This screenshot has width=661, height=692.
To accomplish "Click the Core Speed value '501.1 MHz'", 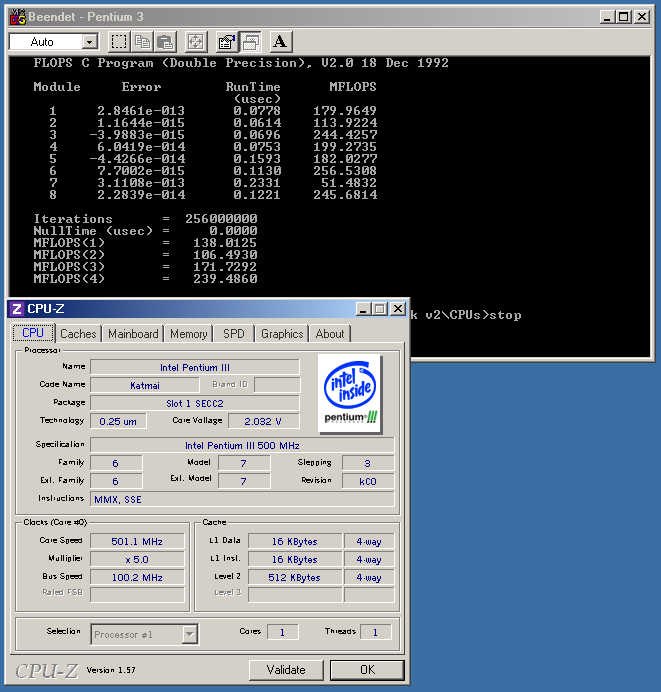I will (137, 541).
